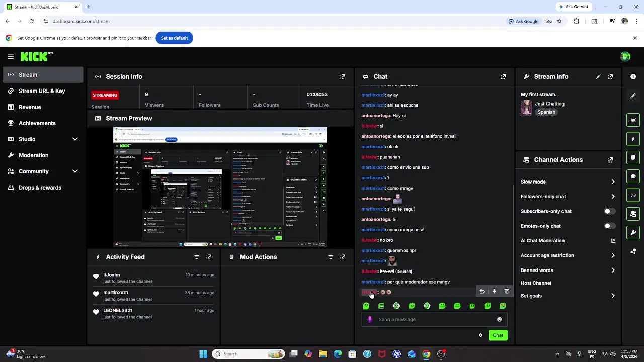Click the taskbar Search box

249,354
